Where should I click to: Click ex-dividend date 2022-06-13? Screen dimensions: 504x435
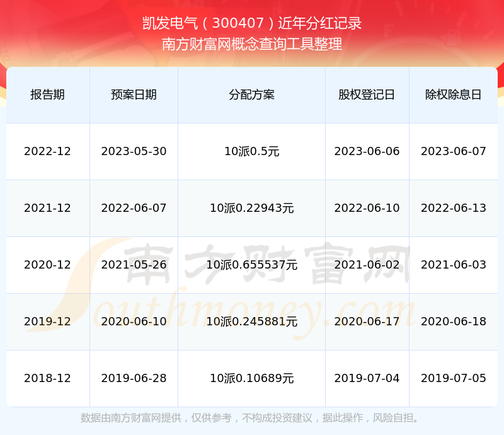(453, 208)
